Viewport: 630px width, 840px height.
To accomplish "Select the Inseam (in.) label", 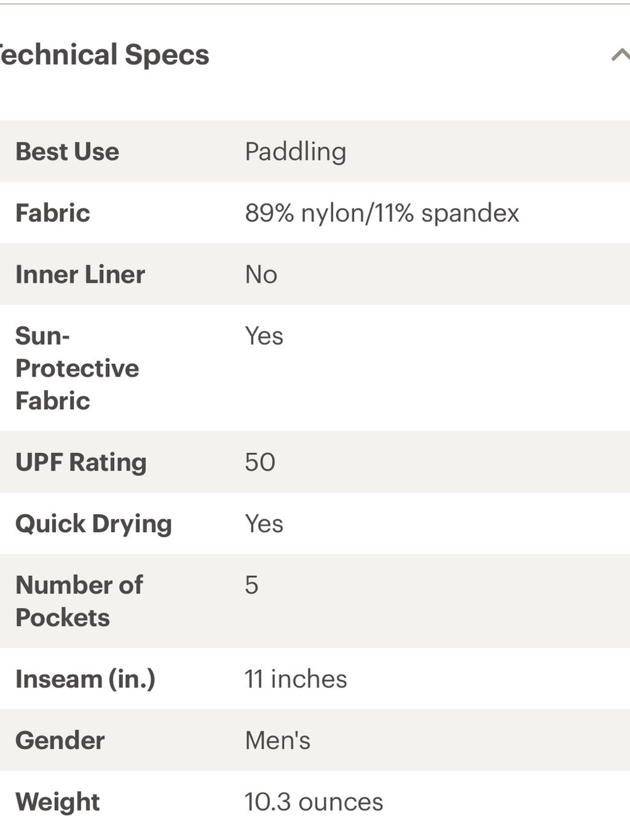I will [86, 679].
